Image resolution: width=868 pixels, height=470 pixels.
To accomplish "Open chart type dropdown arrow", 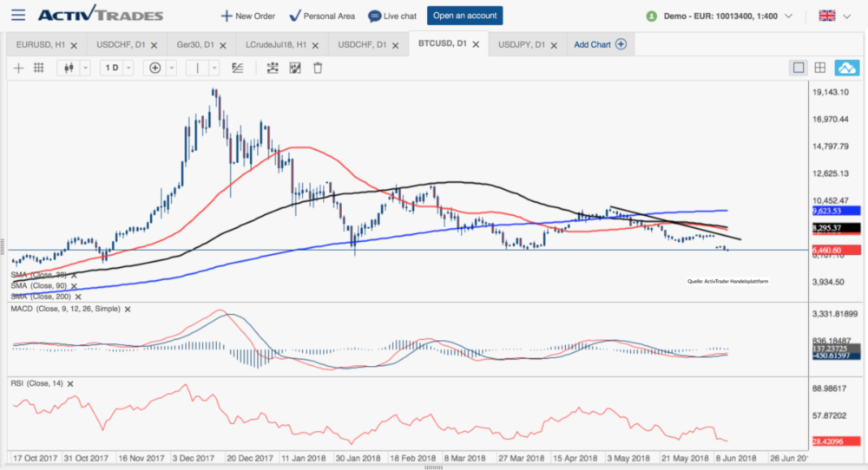I will pyautogui.click(x=85, y=68).
